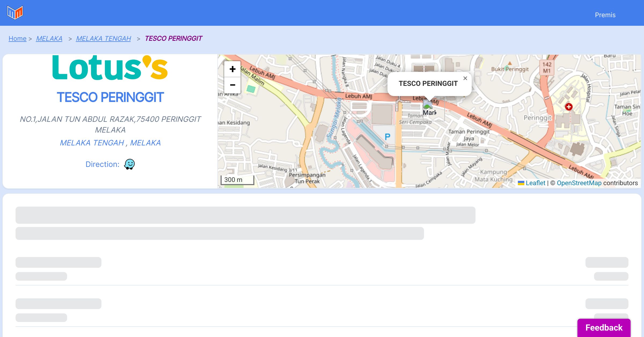Click the TESCO PERINGGIT store heading
Screen dimensions: 644x337
click(110, 97)
